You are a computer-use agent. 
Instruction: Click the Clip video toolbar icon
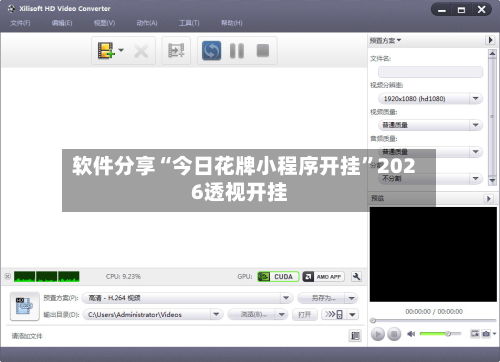(x=176, y=51)
